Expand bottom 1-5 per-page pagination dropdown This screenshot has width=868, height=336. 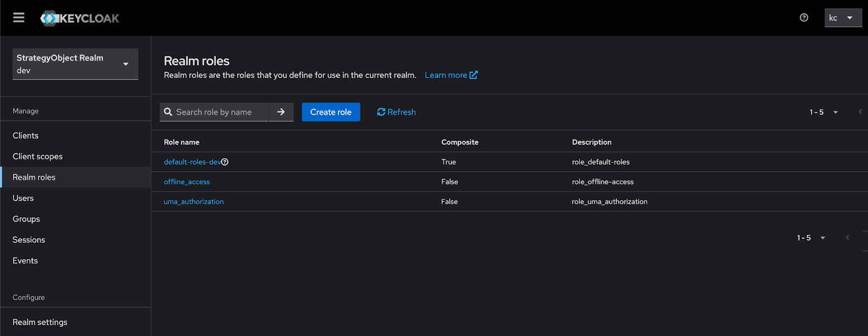[811, 238]
